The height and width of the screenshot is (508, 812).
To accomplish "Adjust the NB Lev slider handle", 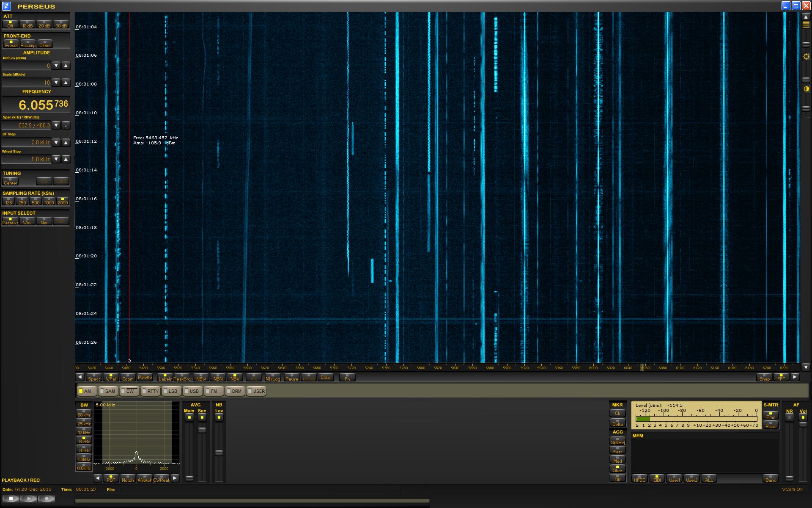I will 219,453.
